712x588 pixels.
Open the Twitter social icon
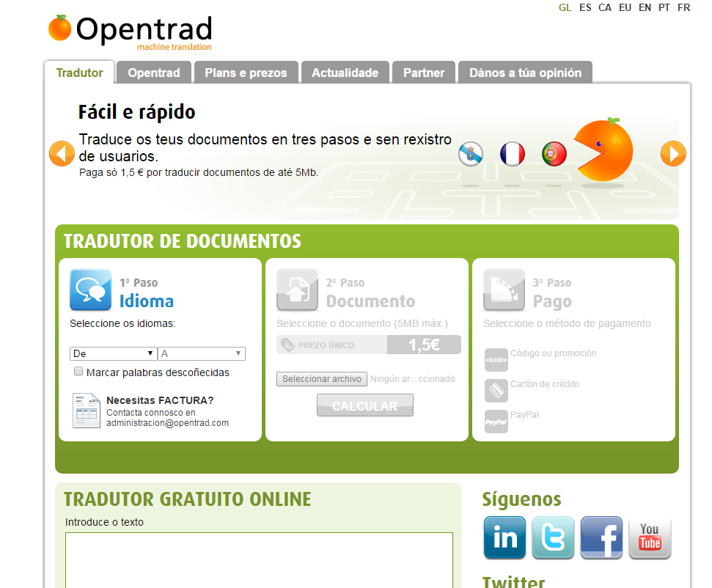pos(553,537)
